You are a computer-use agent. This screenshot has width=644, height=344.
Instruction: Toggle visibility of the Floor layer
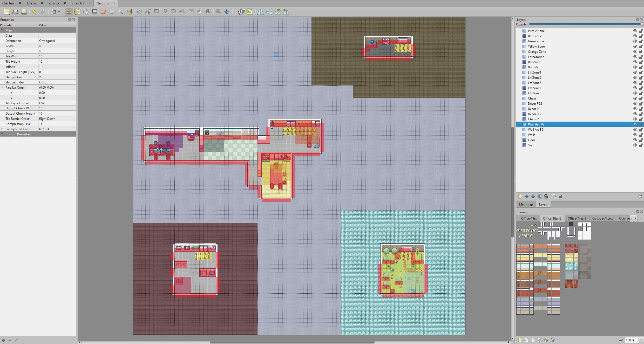click(x=635, y=140)
